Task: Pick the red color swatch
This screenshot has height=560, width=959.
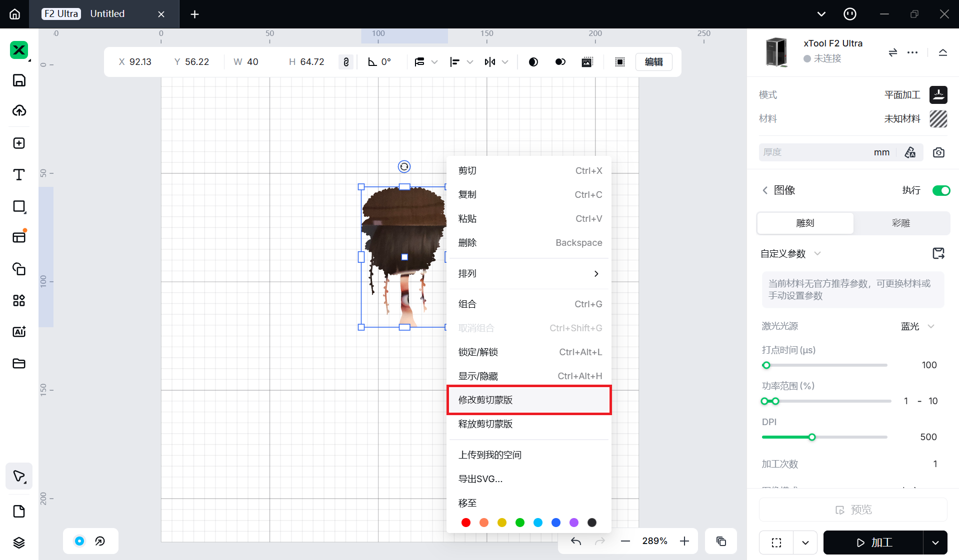Action: click(466, 523)
